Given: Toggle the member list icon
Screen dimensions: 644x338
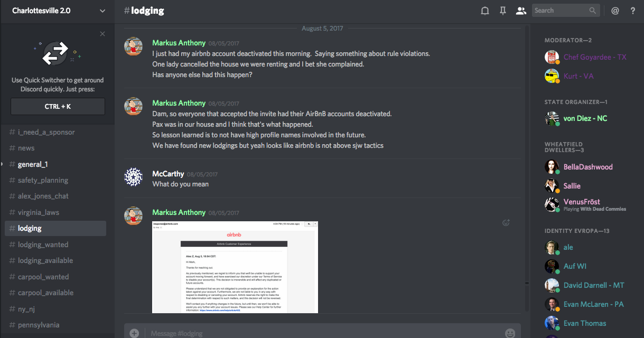Looking at the screenshot, I should click(x=521, y=11).
